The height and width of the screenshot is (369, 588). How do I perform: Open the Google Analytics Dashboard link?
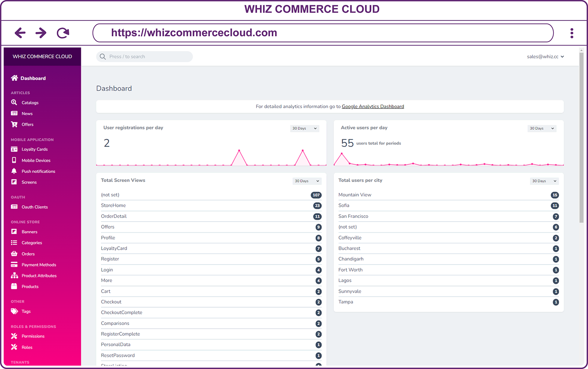(x=373, y=107)
